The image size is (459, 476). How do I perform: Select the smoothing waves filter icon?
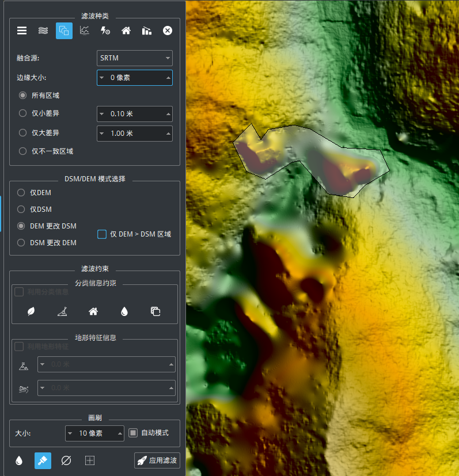coord(43,31)
